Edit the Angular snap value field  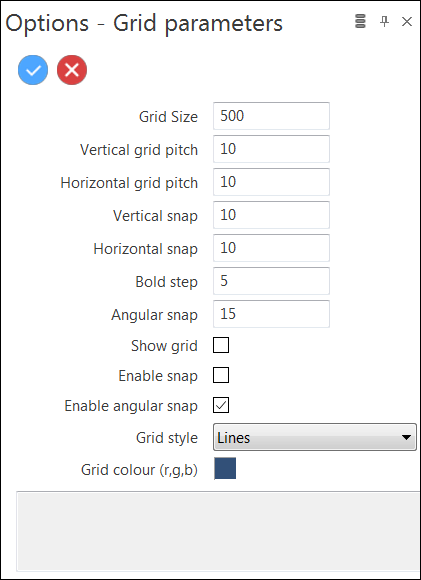coord(271,314)
